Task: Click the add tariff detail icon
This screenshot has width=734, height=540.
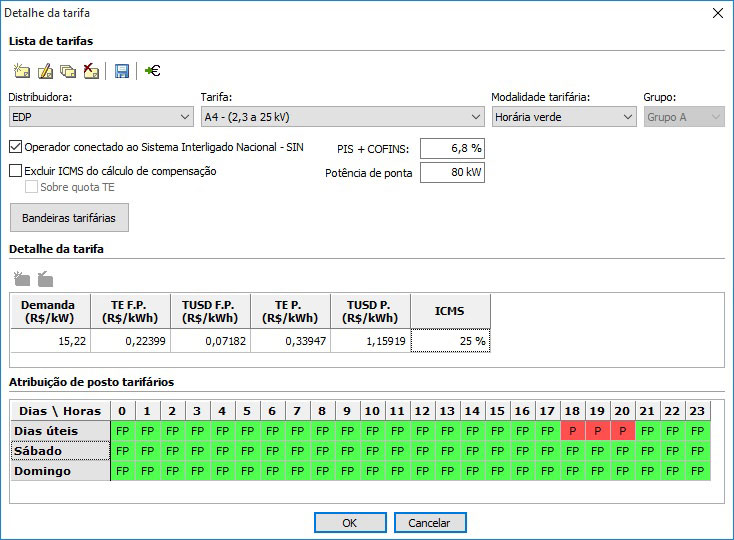Action: point(22,279)
